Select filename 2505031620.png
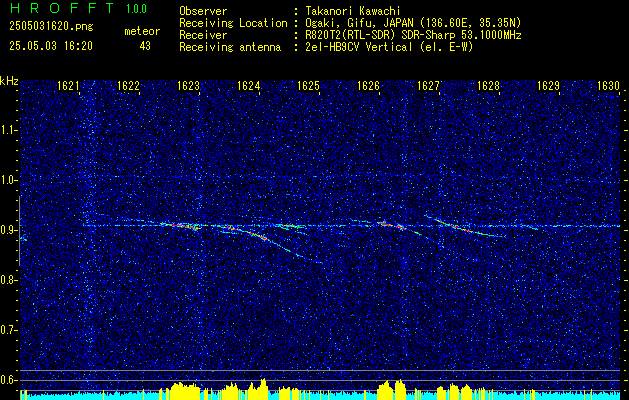629x400 pixels. (51, 27)
